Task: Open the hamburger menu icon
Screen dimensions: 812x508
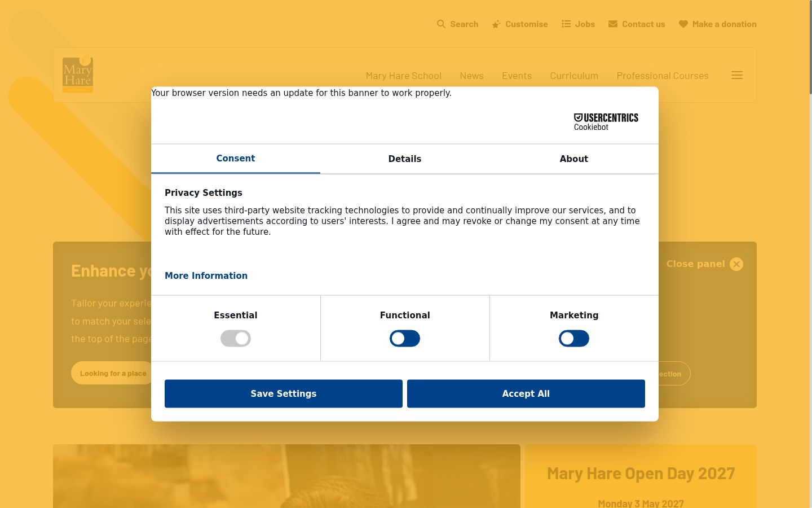Action: [x=737, y=75]
